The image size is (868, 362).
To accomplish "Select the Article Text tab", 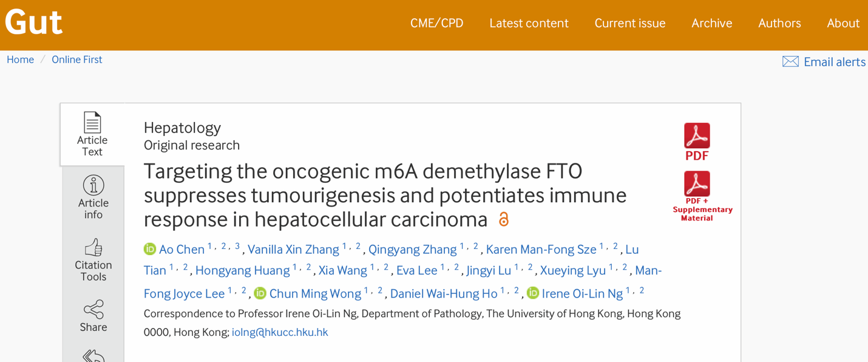I will point(92,134).
